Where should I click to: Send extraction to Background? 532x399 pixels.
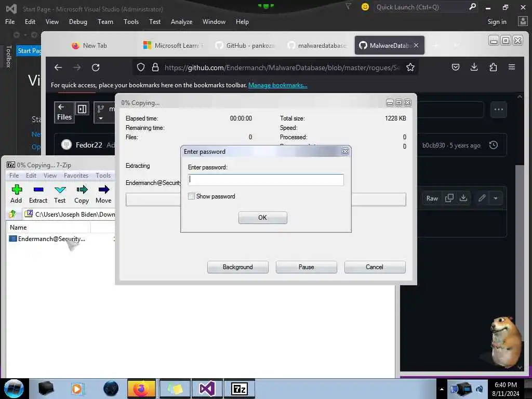click(x=238, y=267)
